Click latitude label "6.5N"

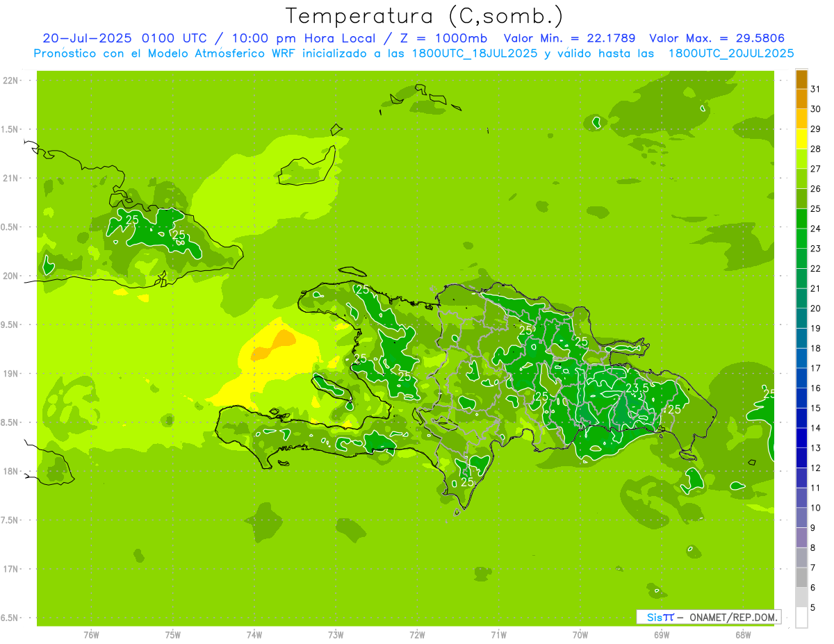[x=10, y=618]
